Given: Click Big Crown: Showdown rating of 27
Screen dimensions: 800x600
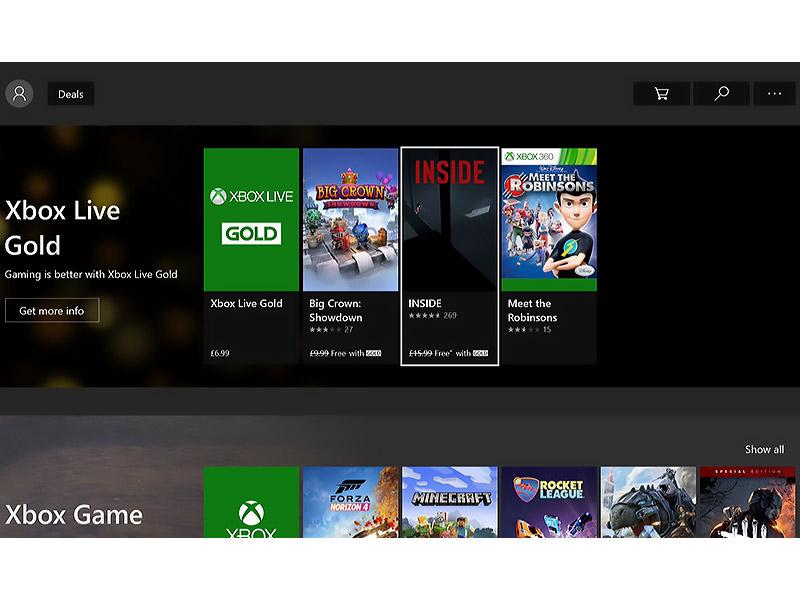Looking at the screenshot, I should (331, 330).
